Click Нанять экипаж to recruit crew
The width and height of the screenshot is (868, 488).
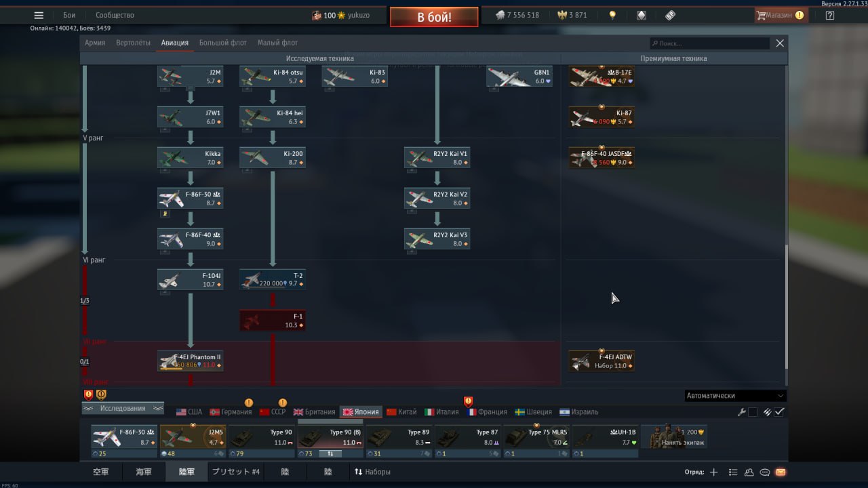coord(674,437)
